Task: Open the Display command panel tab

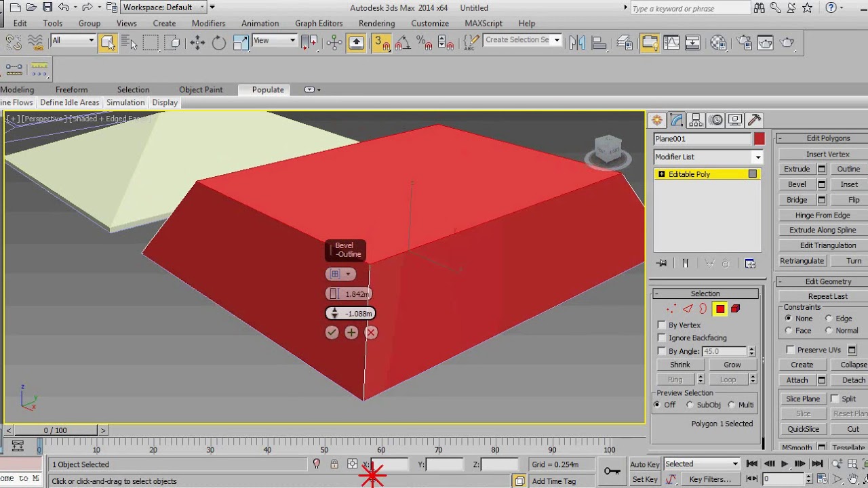Action: pyautogui.click(x=736, y=120)
